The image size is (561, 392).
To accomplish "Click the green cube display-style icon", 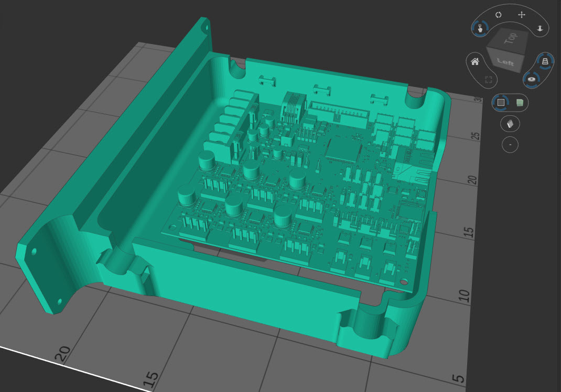I will tap(520, 103).
